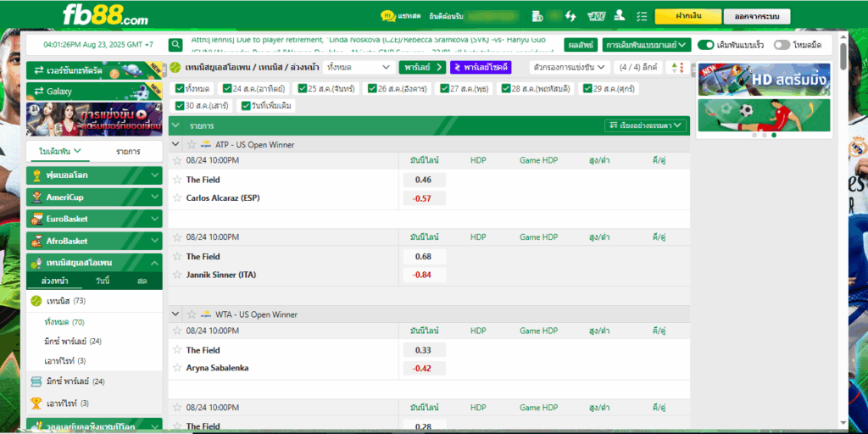This screenshot has width=868, height=434.
Task: Switch to the รายการ tab in sidebar
Action: pos(128,151)
